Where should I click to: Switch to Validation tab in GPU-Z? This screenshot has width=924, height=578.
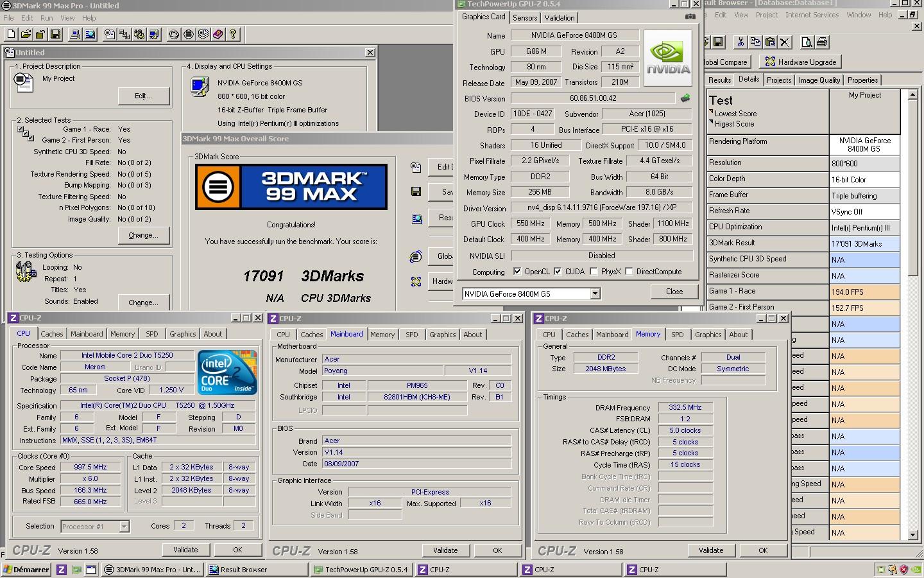click(560, 18)
